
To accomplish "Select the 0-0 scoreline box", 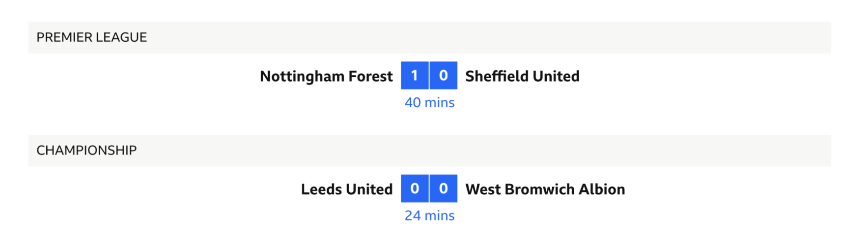I will coord(429,188).
